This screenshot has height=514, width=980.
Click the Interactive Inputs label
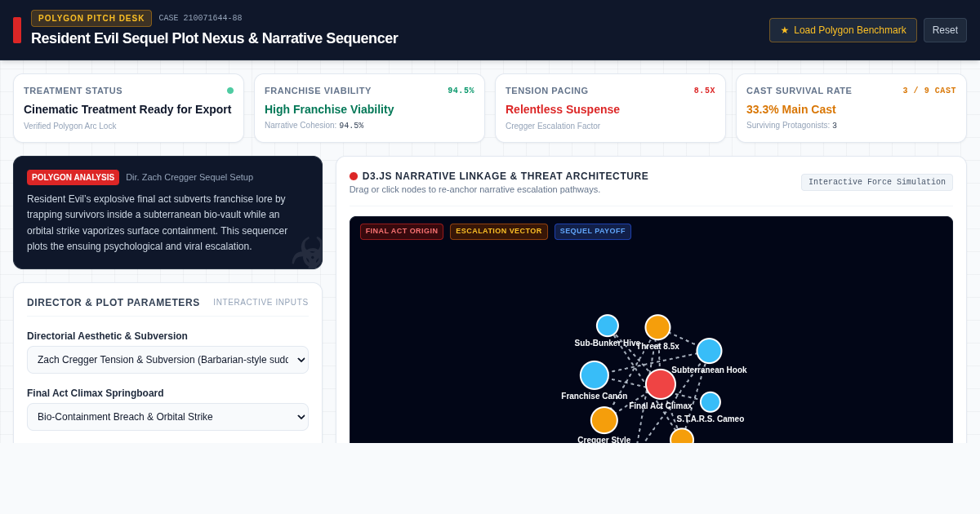pyautogui.click(x=261, y=303)
